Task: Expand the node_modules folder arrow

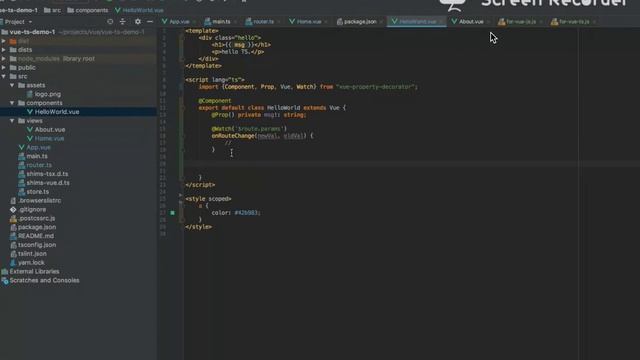Action: tap(4, 59)
